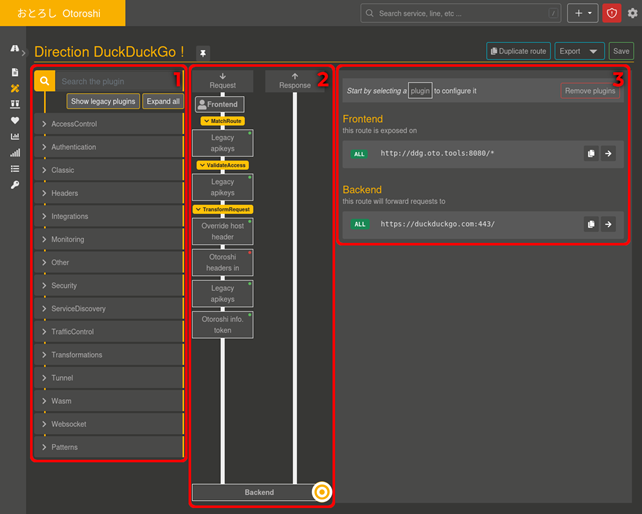This screenshot has height=514, width=642.
Task: Expand the AccessControl category
Action: [x=109, y=124]
